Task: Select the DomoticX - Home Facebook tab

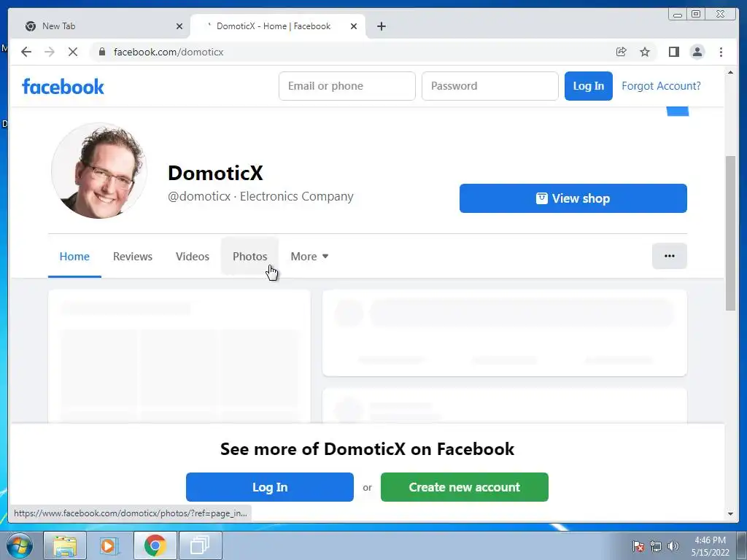Action: click(278, 26)
